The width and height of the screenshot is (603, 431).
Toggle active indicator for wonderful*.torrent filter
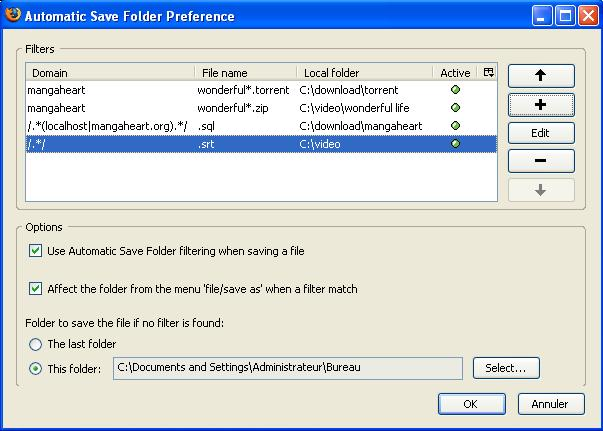[455, 90]
